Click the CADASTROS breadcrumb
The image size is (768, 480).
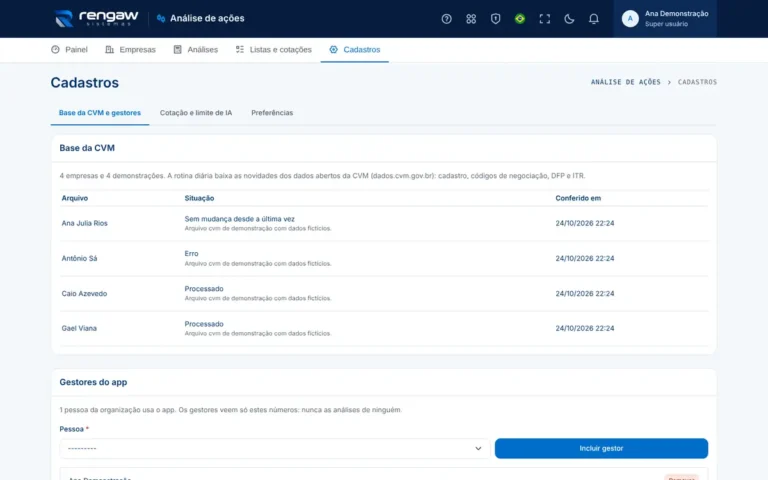[x=697, y=82]
